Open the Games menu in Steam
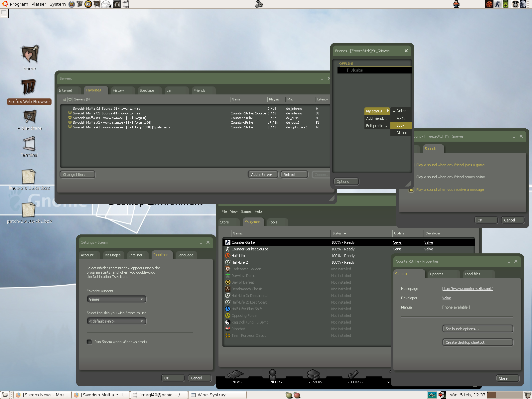532x399 pixels. click(x=246, y=211)
